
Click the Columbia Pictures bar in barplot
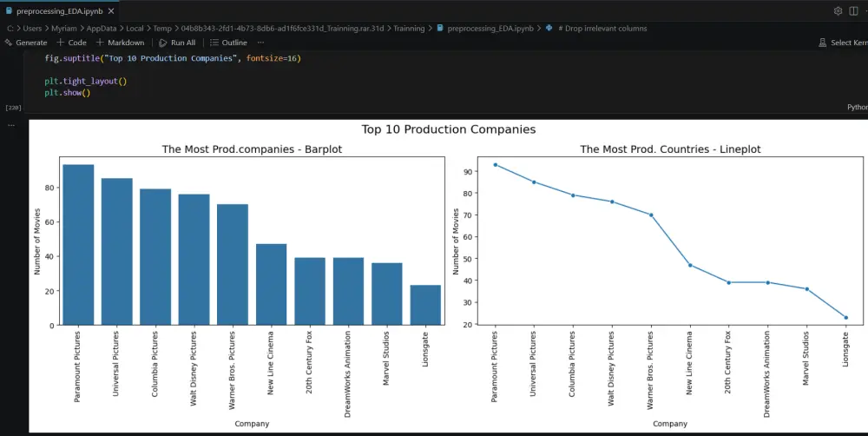point(155,256)
